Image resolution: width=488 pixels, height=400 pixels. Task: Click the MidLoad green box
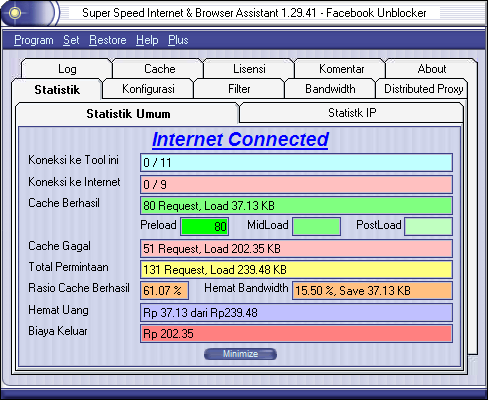click(x=317, y=227)
